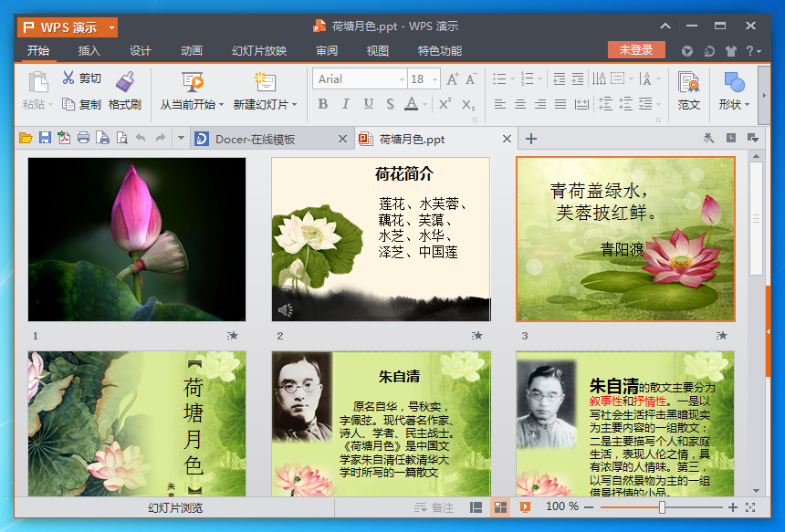
Task: Fit slide to window icon in status bar
Action: pyautogui.click(x=750, y=507)
